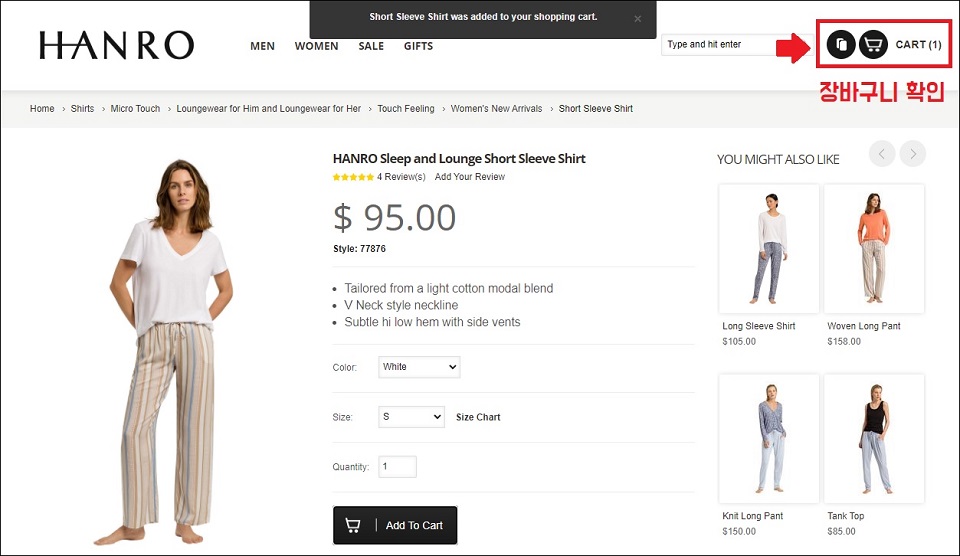Click the five-star rating
The image size is (960, 556).
coord(353,177)
